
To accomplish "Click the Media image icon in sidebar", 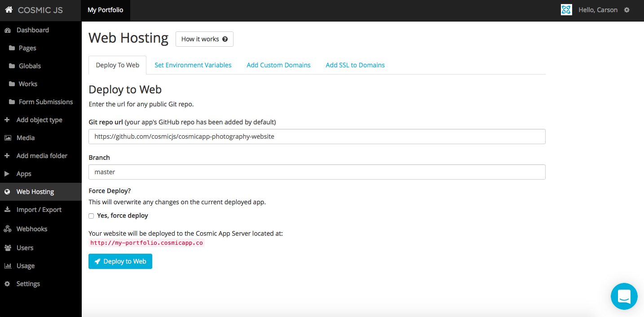I will pos(7,138).
